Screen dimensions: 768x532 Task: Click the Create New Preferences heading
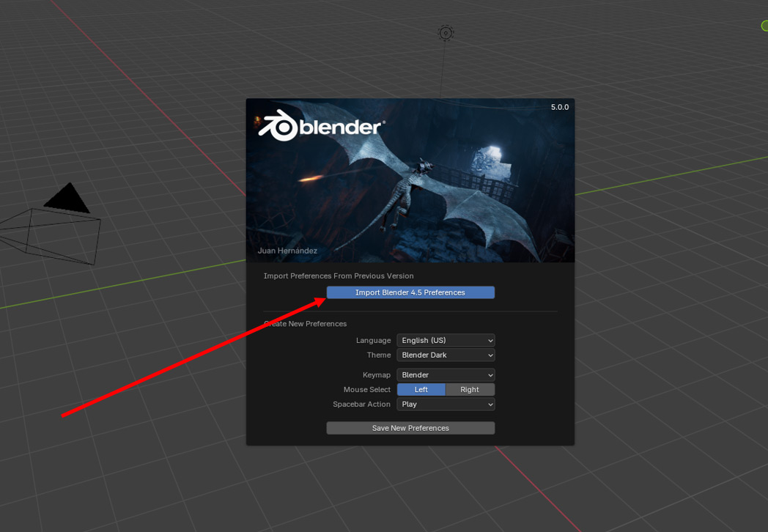(306, 323)
